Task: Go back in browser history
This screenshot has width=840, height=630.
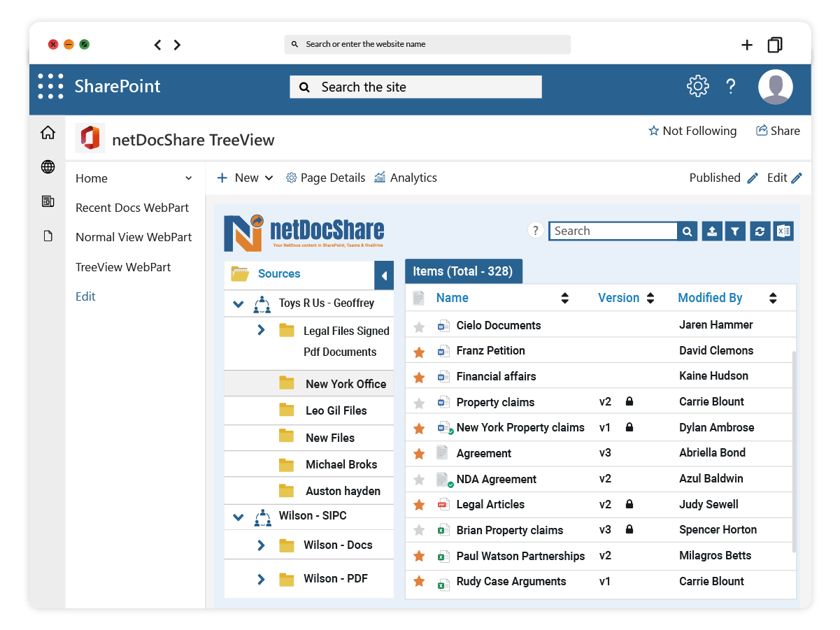Action: [158, 45]
